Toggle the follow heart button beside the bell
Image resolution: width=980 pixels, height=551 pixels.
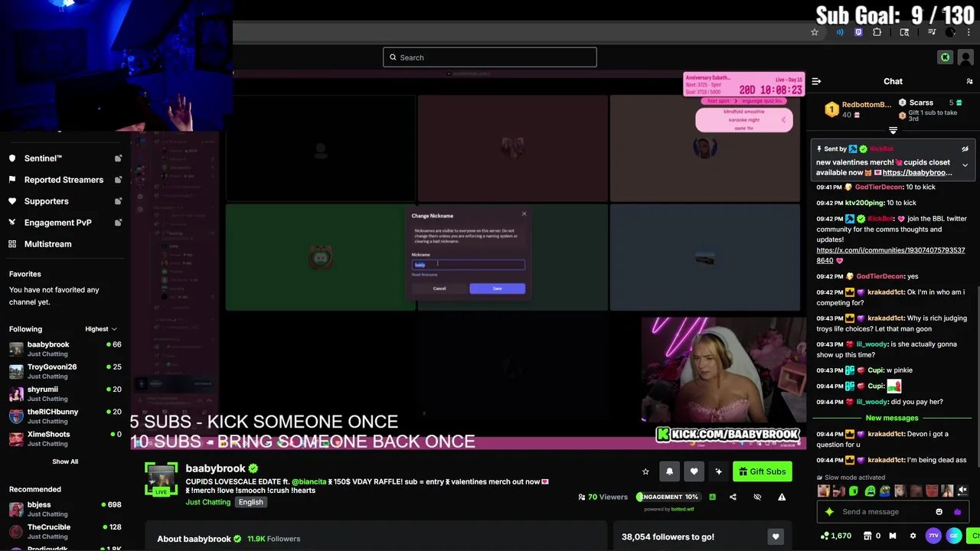click(x=694, y=471)
